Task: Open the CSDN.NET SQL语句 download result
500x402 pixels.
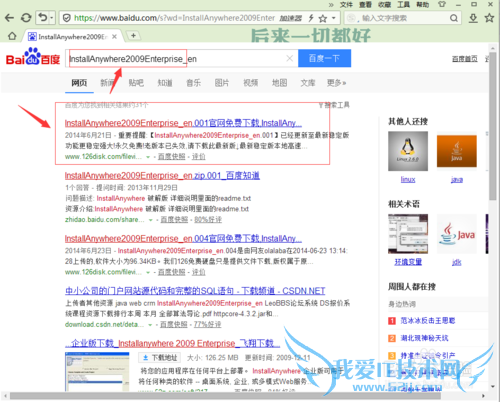Action: tap(195, 291)
